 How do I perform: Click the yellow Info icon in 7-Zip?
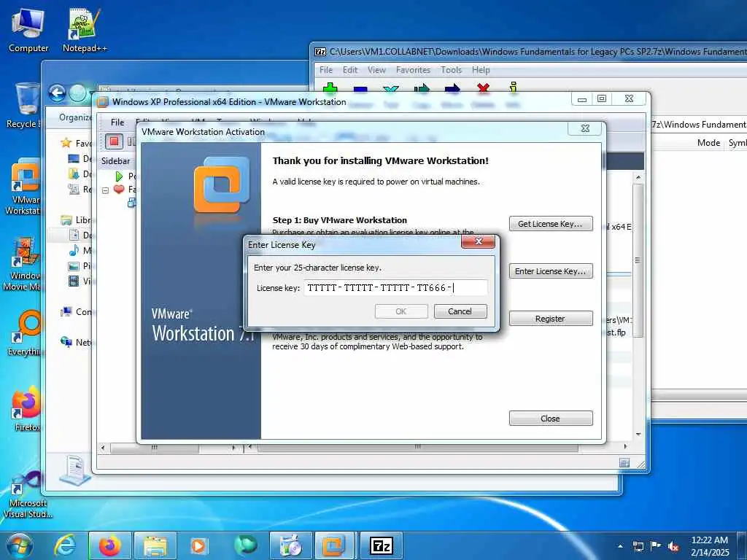513,87
